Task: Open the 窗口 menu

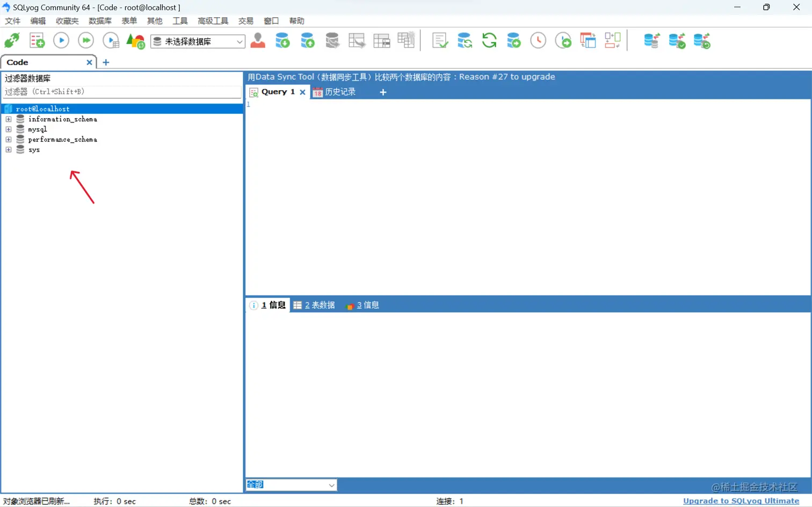Action: pyautogui.click(x=271, y=21)
